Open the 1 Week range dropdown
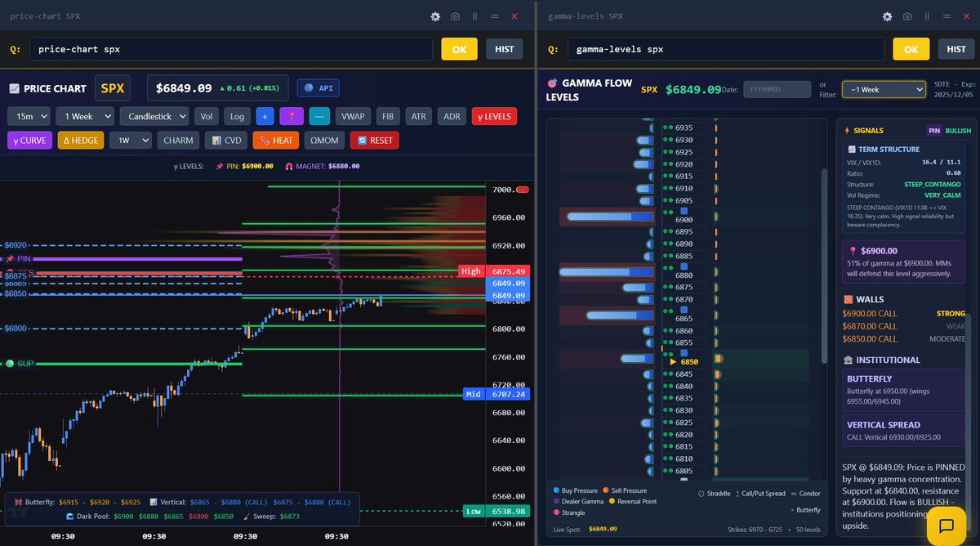Screen dimensions: 980x546 point(85,117)
